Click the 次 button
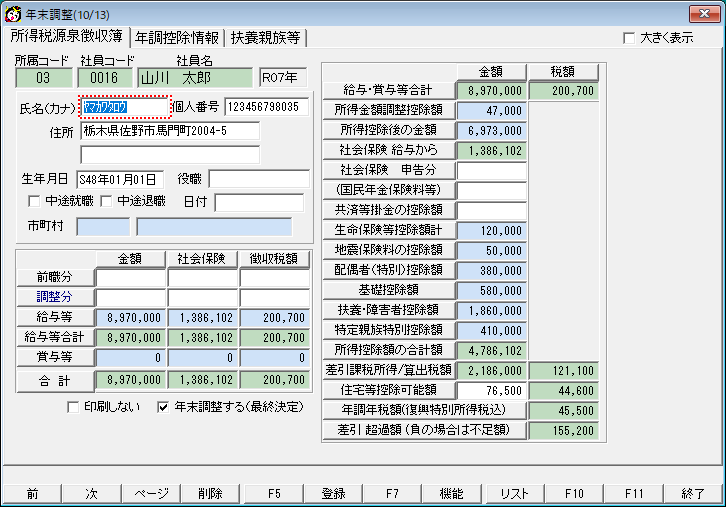This screenshot has width=726, height=507. coord(91,494)
